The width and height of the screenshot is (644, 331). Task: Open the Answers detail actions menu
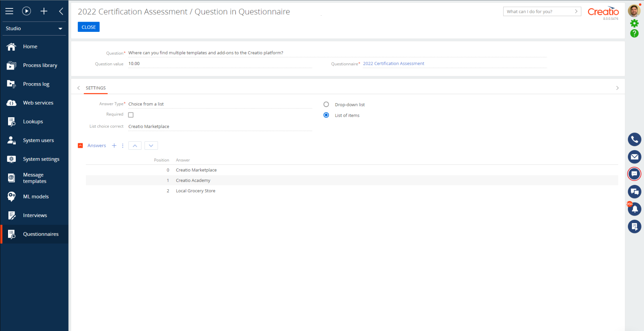pos(122,146)
